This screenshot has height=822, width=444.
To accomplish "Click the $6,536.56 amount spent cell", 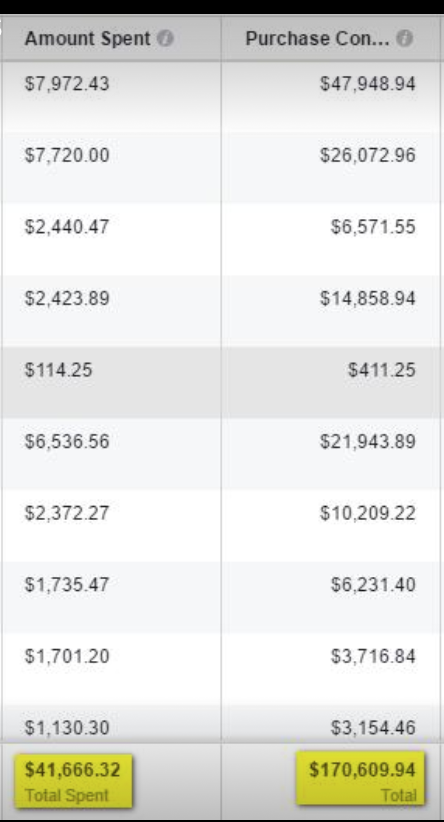I will pos(111,454).
